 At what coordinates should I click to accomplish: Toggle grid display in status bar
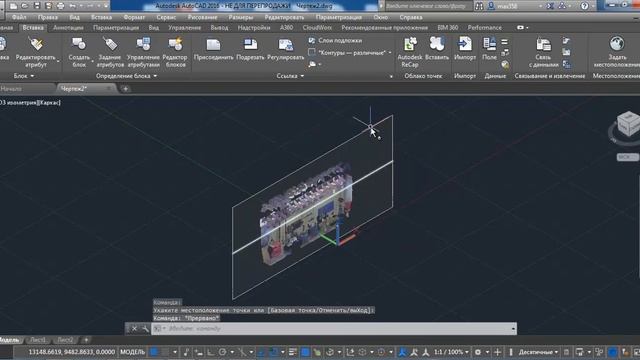[x=154, y=352]
